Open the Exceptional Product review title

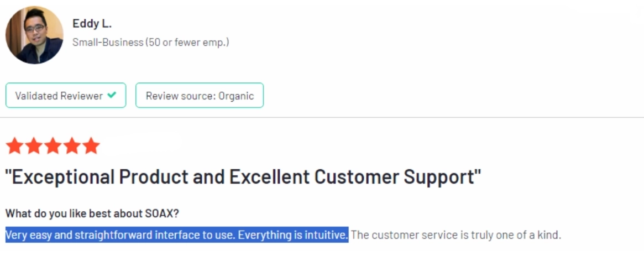(x=243, y=177)
